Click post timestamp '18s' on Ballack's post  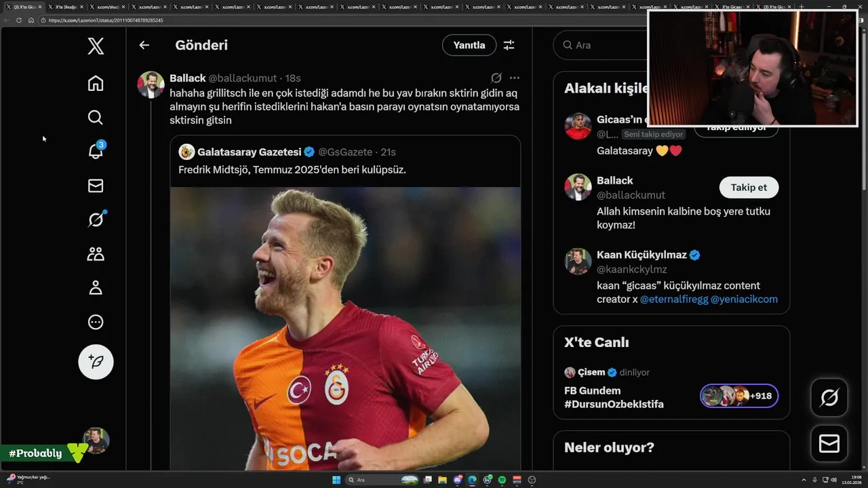293,78
